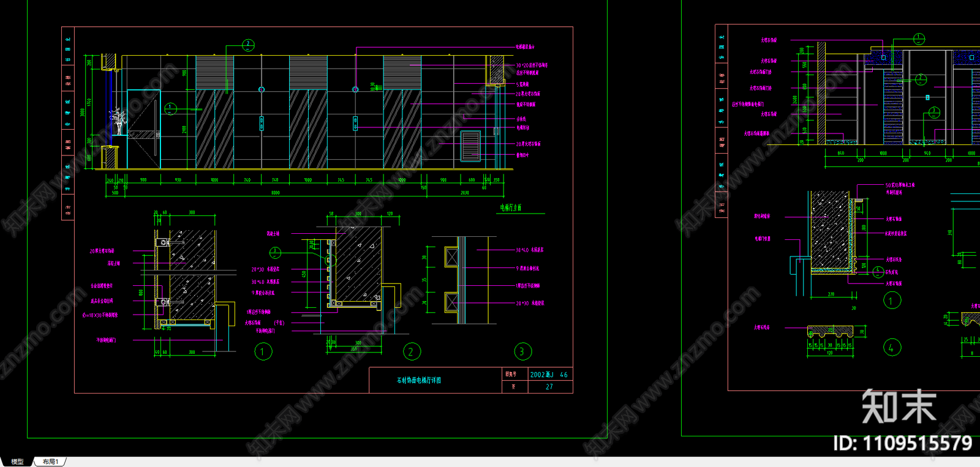Screen dimensions: 980x467
Task: Select the 8000 overall dimension text
Action: (x=276, y=193)
